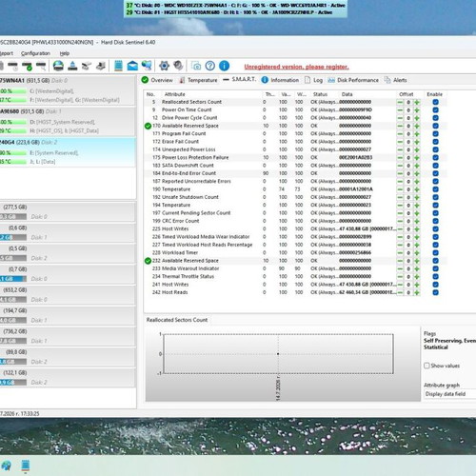
Task: Toggle Enable checkbox for Power On Time Count
Action: click(435, 110)
